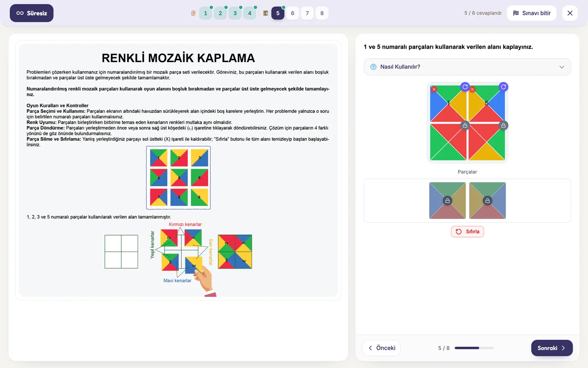Finish the exam with Sınavı bitir

coord(532,13)
